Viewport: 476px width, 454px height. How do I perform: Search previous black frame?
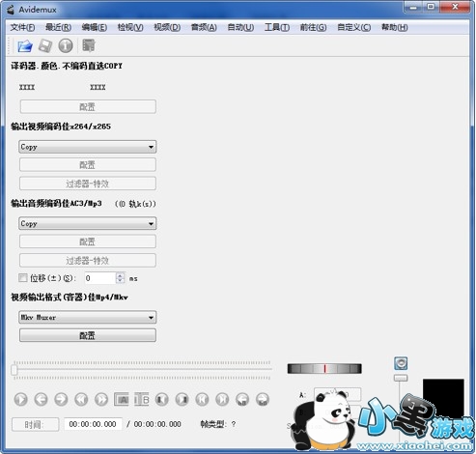point(162,400)
